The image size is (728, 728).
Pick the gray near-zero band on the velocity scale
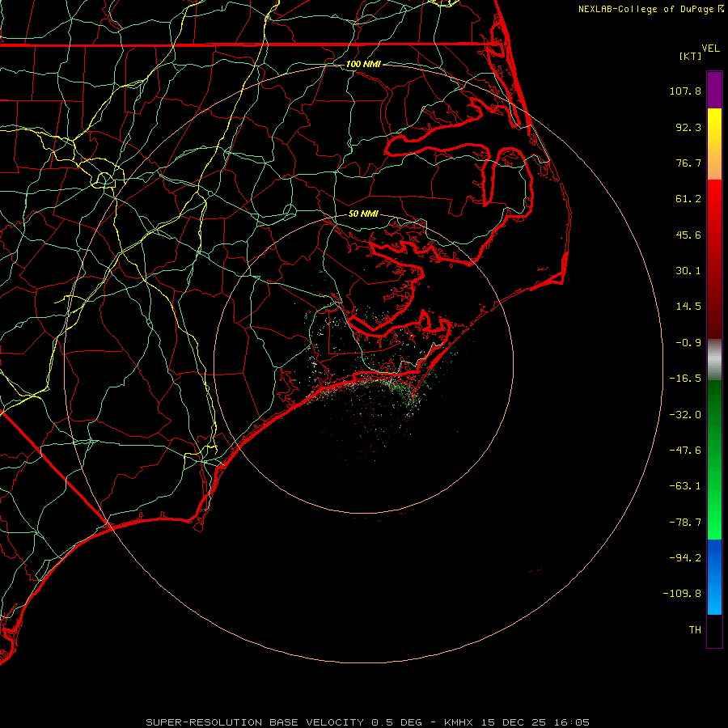[714, 359]
